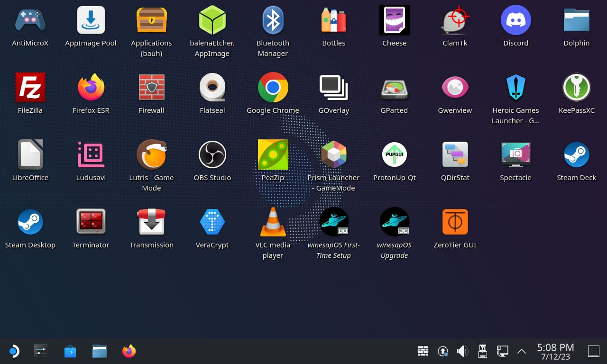The image size is (607, 364).
Task: Select the Steam Deck desktop icon
Action: (x=576, y=155)
